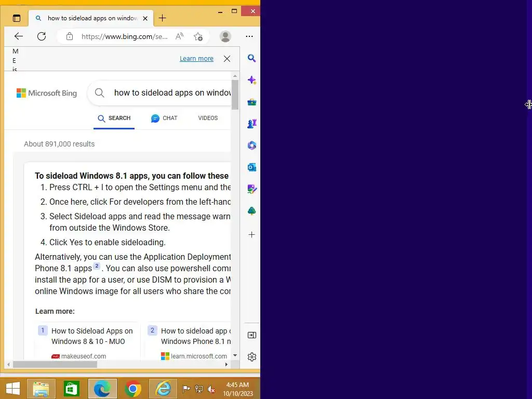This screenshot has height=399, width=532.
Task: Open Internet Explorer from taskbar
Action: [163, 389]
